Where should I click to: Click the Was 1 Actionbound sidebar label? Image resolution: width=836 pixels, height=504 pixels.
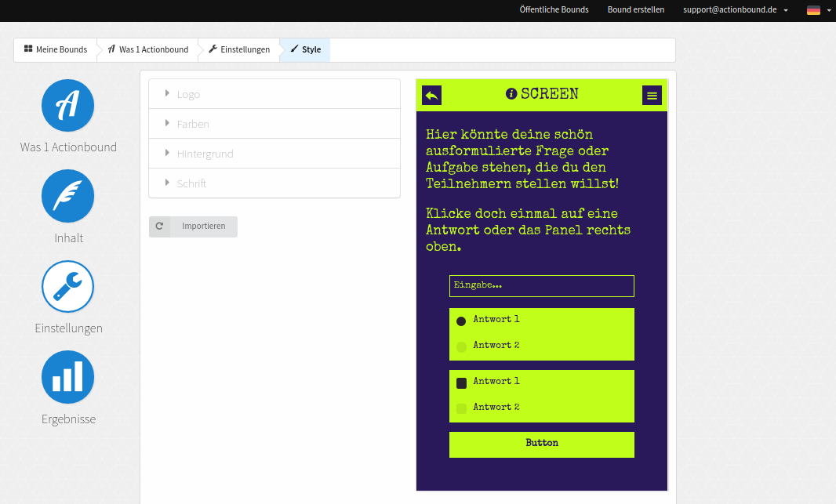click(x=68, y=147)
